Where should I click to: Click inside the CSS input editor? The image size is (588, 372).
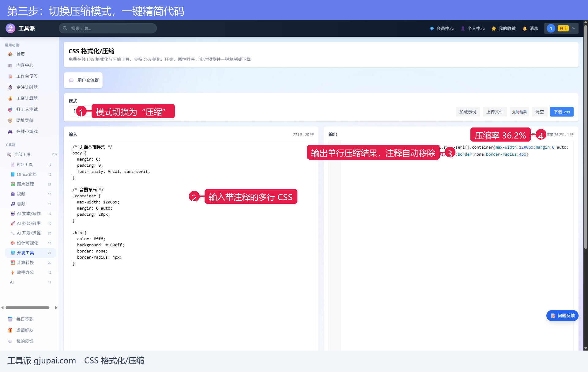coord(191,245)
